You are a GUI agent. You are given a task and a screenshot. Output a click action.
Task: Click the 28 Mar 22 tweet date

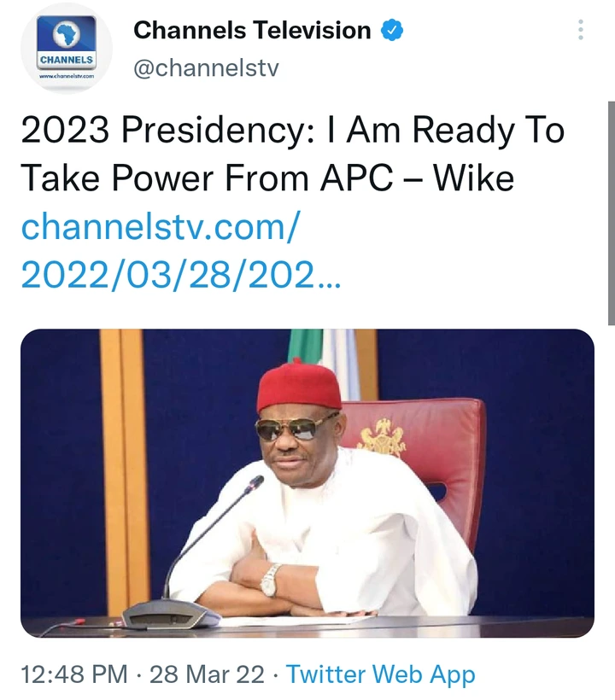(207, 674)
